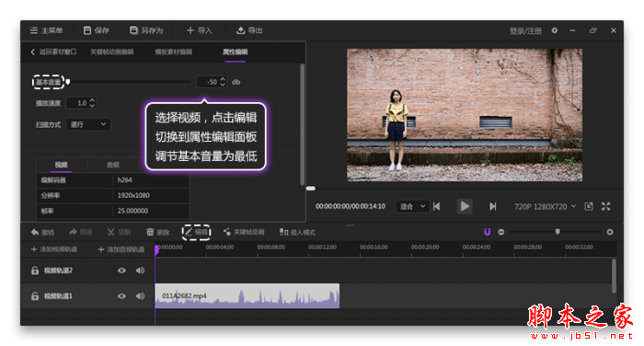The image size is (644, 346).
Task: Increase the volume db stepper arrows
Action: pyautogui.click(x=223, y=79)
